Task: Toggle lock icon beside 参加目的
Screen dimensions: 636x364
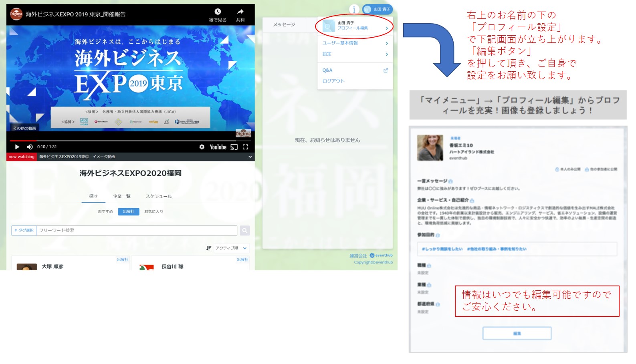Action: 438,235
